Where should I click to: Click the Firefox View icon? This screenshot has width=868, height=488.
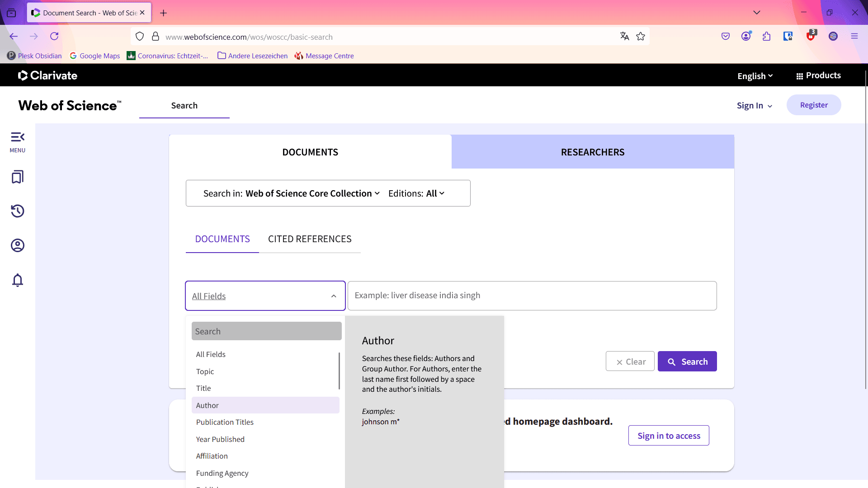[12, 13]
